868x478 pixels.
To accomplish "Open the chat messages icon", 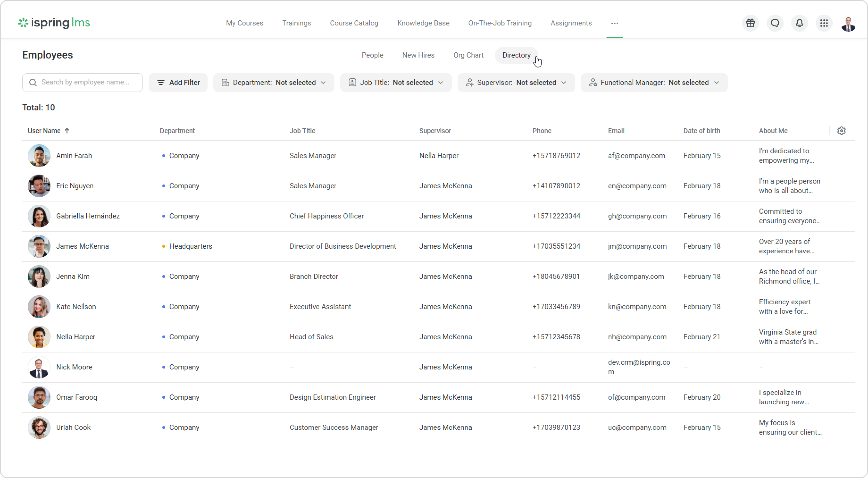I will pos(775,23).
